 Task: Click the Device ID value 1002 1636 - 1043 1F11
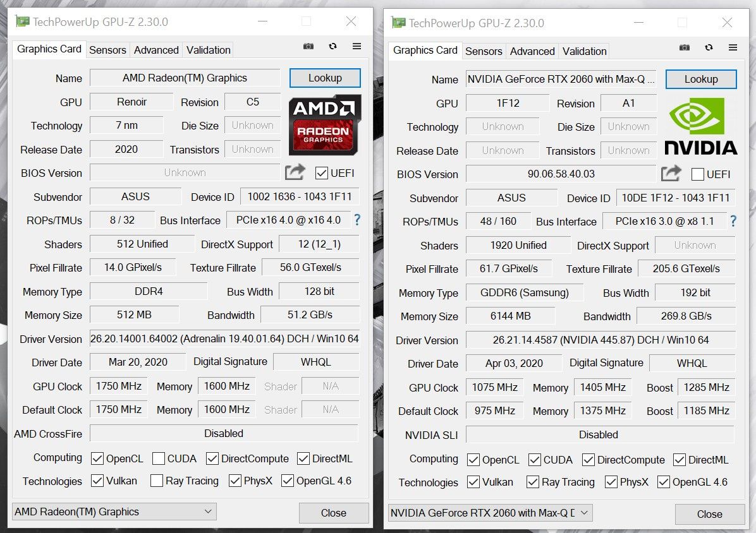(x=300, y=196)
